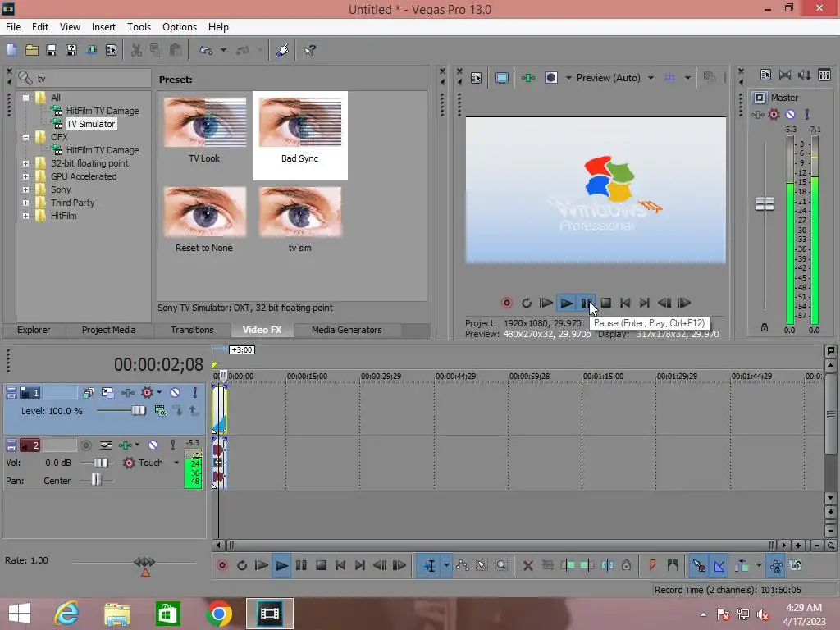Click the Master volume fader
This screenshot has height=630, width=840.
pos(765,203)
